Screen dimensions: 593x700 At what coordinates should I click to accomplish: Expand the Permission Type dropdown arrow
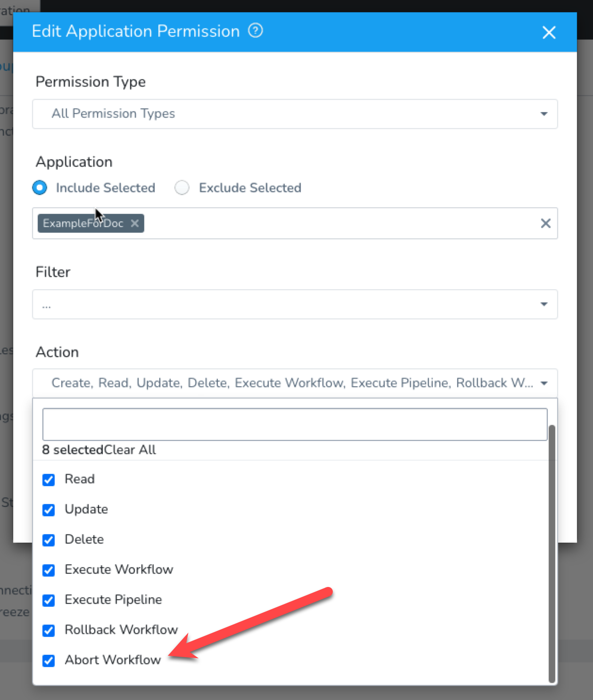(x=544, y=114)
